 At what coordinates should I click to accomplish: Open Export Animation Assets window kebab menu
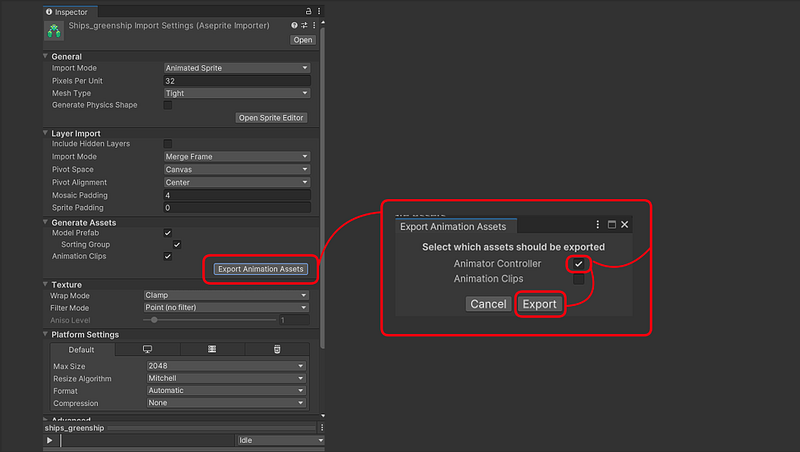[597, 224]
